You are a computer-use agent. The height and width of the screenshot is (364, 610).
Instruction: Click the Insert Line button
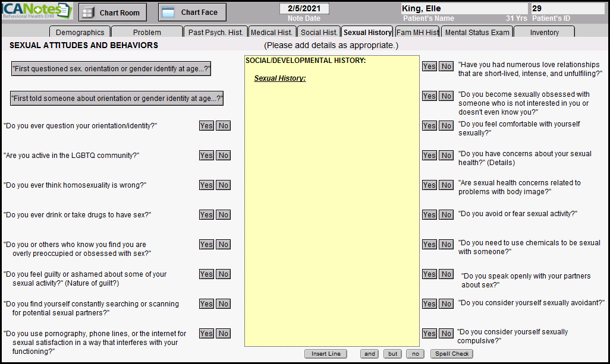click(x=326, y=354)
